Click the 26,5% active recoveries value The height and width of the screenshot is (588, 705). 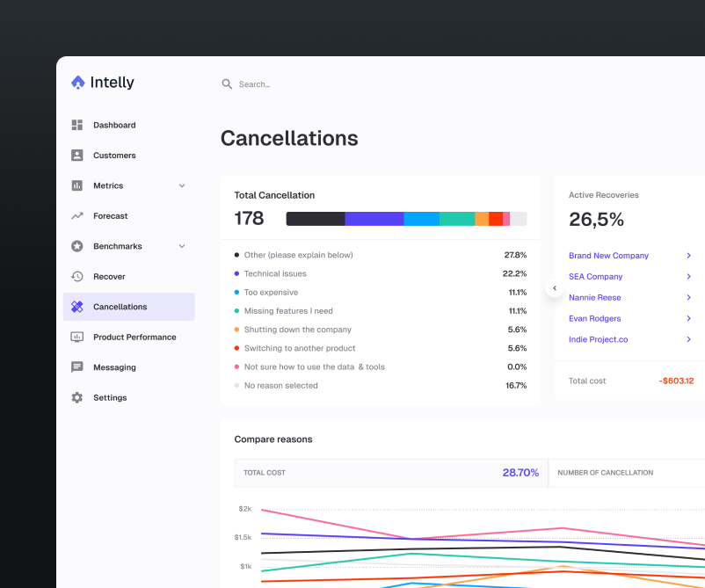[596, 220]
